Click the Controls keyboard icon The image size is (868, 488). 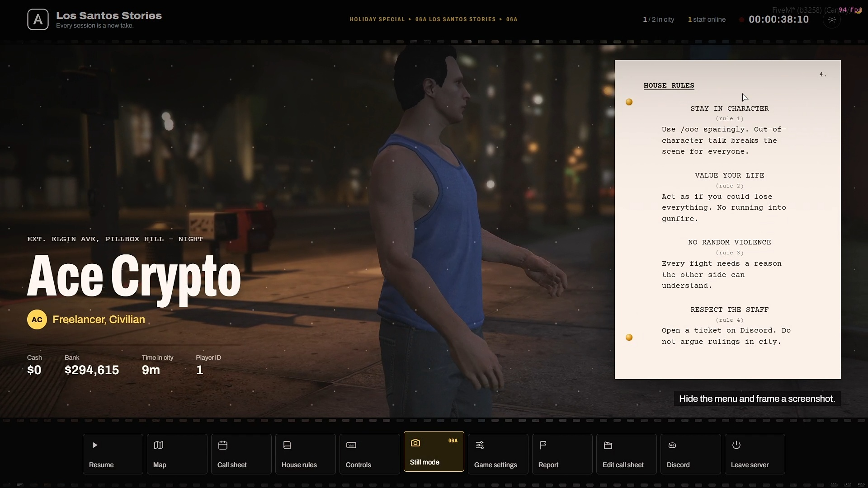point(351,445)
